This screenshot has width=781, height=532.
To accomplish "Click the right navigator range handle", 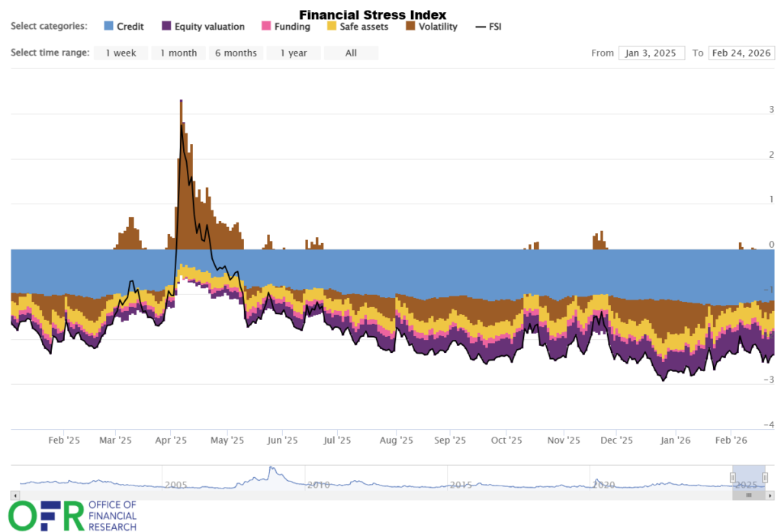I will 766,477.
